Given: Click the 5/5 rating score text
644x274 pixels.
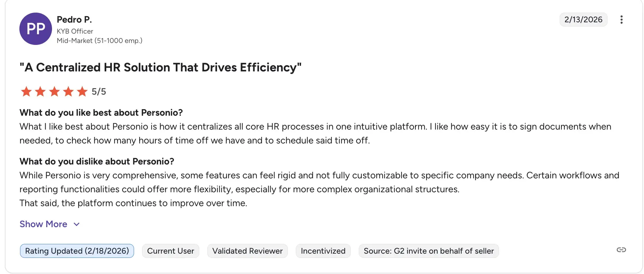Looking at the screenshot, I should [99, 91].
